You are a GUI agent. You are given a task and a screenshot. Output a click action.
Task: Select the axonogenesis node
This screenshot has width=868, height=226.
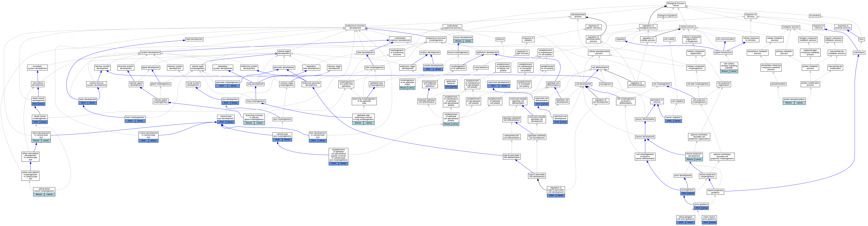tap(687, 192)
